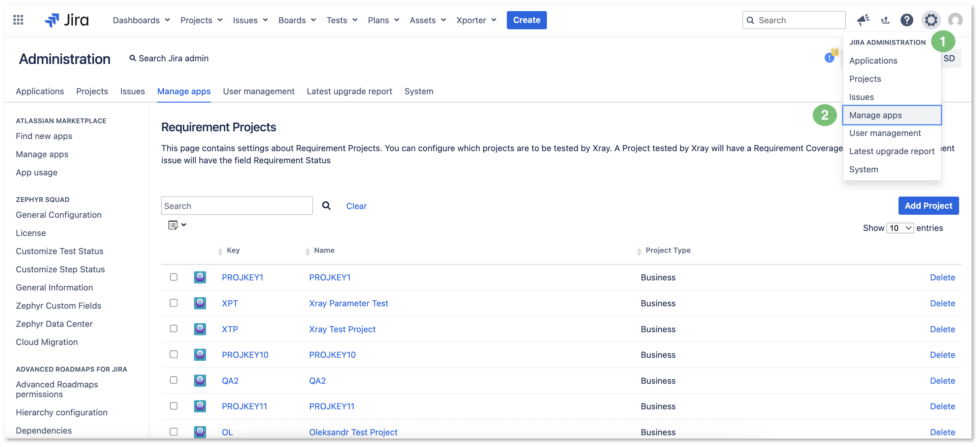Switch to the Latest upgrade report tab
Image resolution: width=980 pixels, height=447 pixels.
point(349,91)
